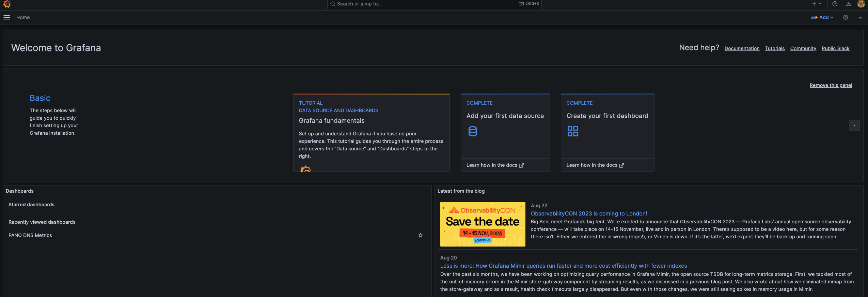Open the Tutorials help link

[775, 48]
